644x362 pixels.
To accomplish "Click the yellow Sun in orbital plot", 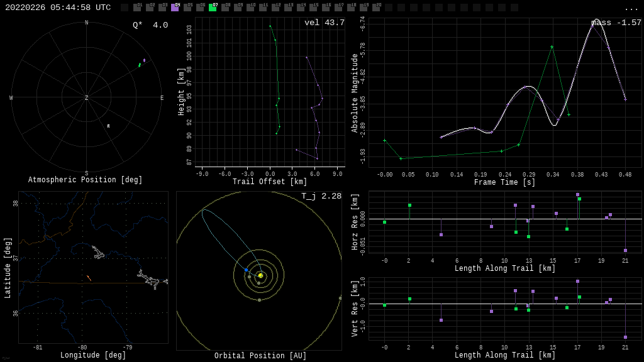I will pyautogui.click(x=260, y=275).
